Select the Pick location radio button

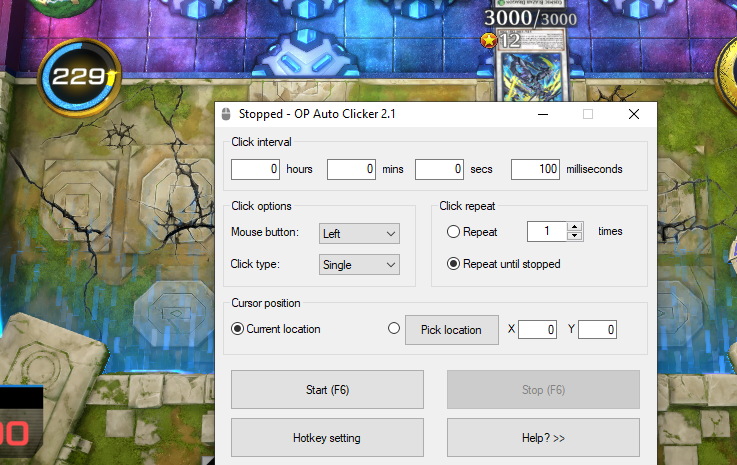point(394,328)
